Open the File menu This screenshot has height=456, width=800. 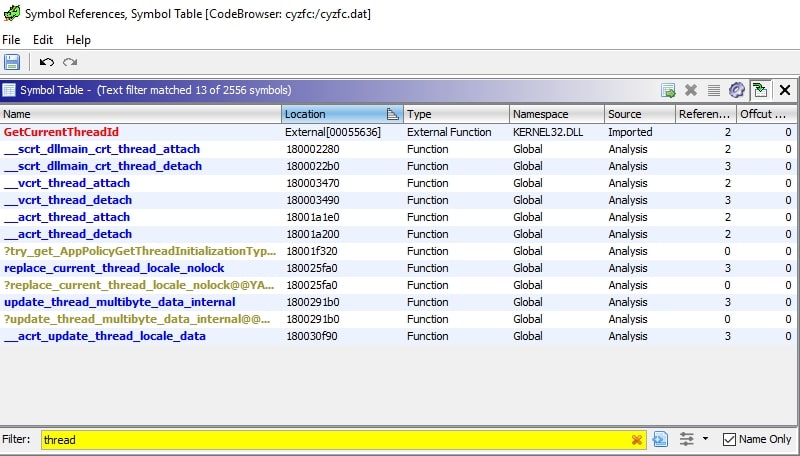[11, 40]
